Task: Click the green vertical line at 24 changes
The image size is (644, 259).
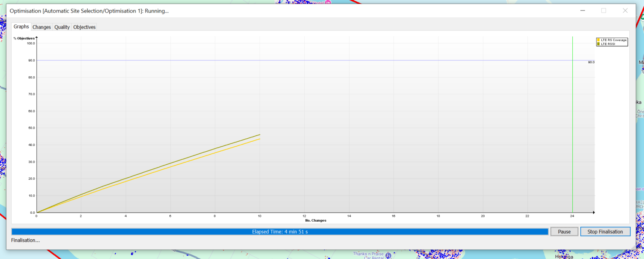Action: [572, 126]
